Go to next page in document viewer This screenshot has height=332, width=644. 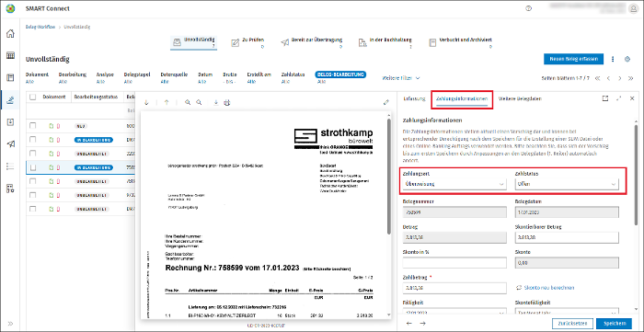pos(146,103)
